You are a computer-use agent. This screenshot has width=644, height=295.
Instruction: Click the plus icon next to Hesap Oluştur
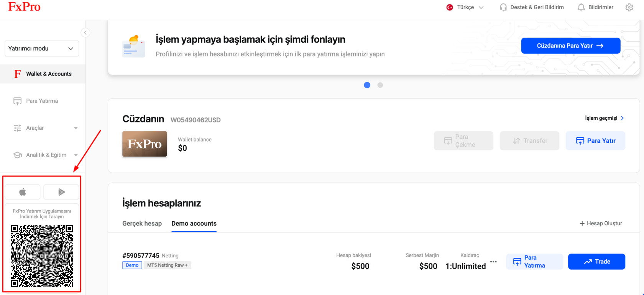pyautogui.click(x=582, y=223)
